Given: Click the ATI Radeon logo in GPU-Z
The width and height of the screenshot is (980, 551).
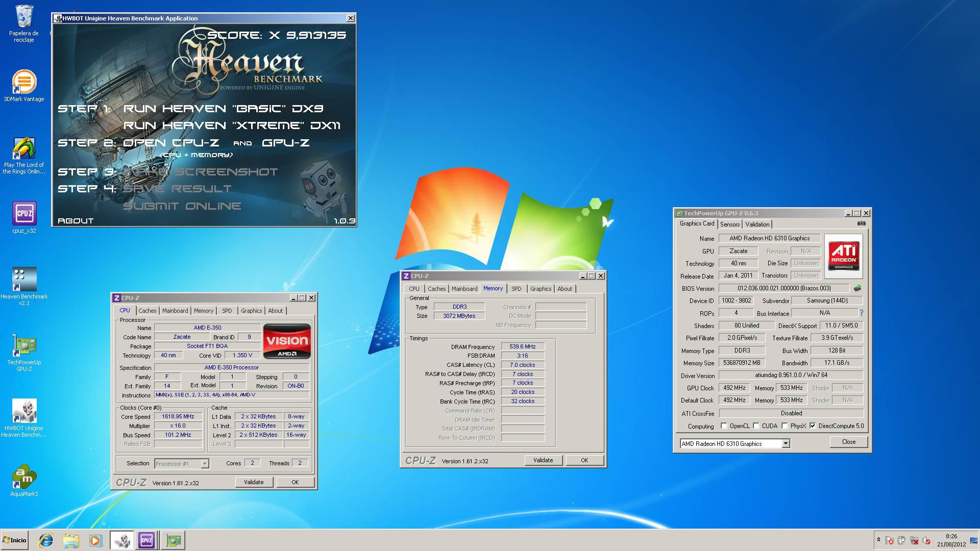Looking at the screenshot, I should coord(844,256).
